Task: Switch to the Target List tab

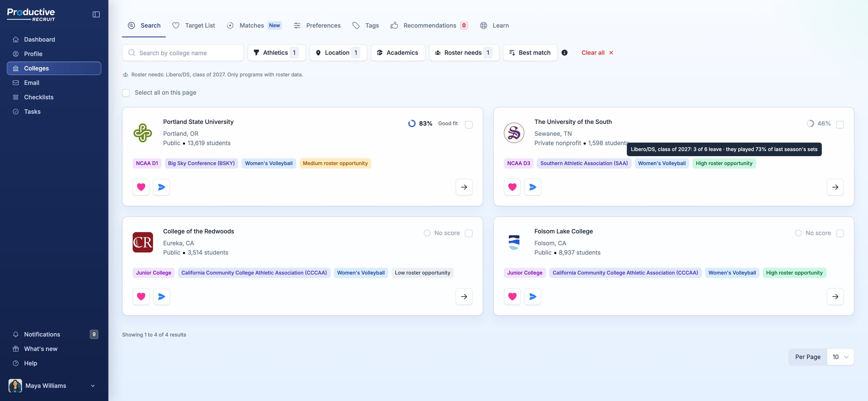Action: coord(194,26)
